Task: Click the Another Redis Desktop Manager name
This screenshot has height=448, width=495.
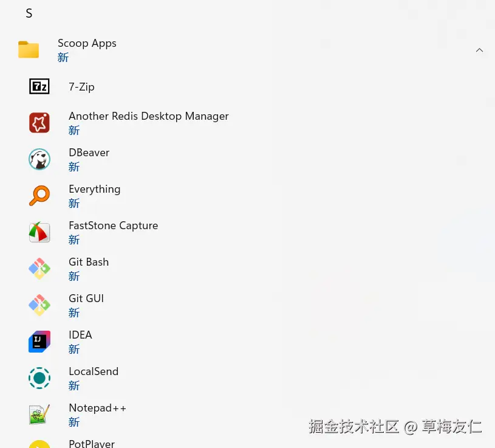Action: (149, 116)
